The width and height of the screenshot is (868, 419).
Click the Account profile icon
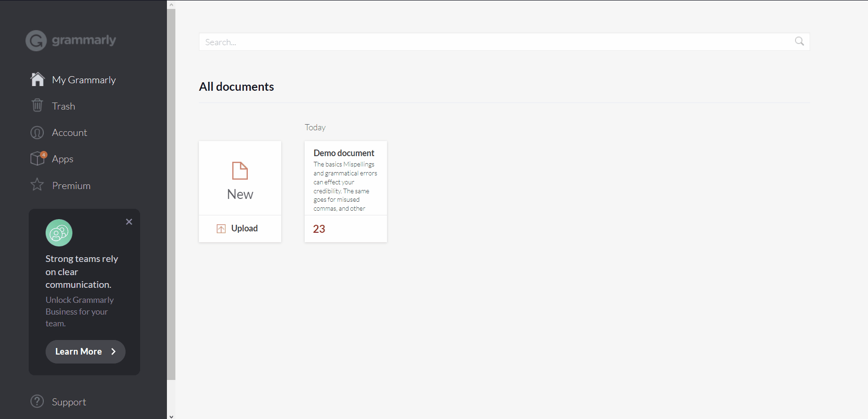37,133
